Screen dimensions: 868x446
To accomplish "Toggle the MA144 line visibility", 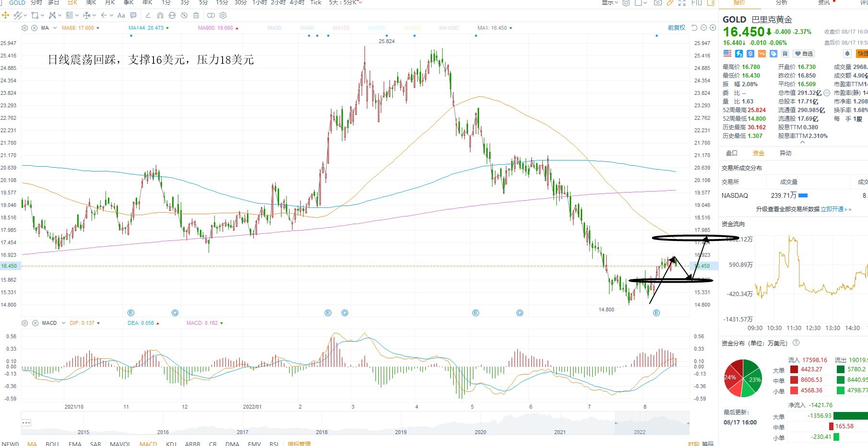I will 149,28.
